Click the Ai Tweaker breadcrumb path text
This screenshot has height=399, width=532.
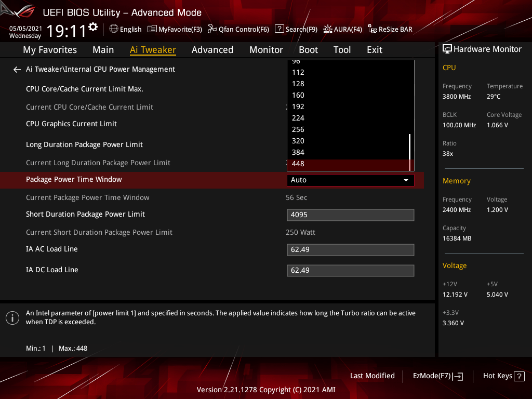[100, 69]
